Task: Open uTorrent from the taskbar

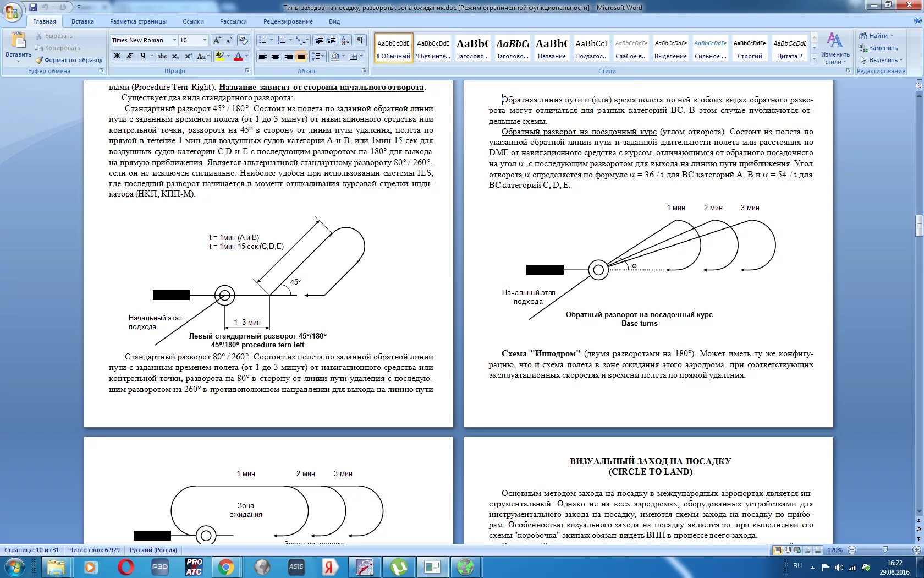Action: click(399, 567)
